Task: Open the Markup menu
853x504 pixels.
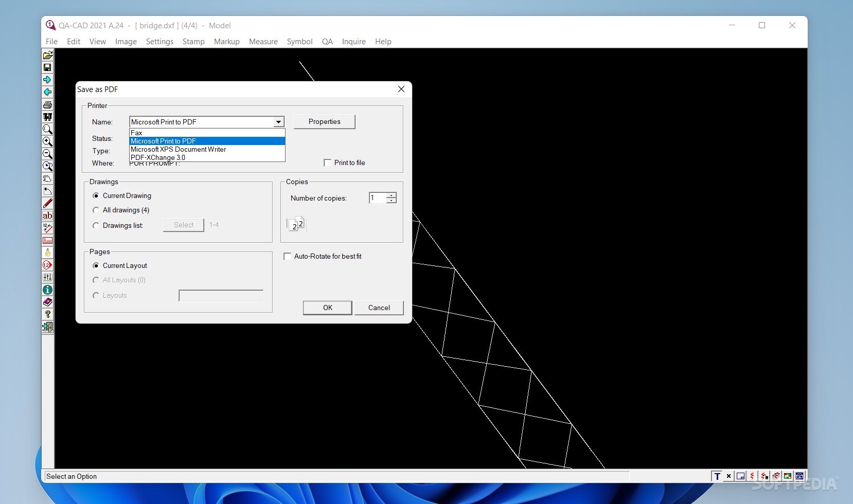Action: coord(227,42)
